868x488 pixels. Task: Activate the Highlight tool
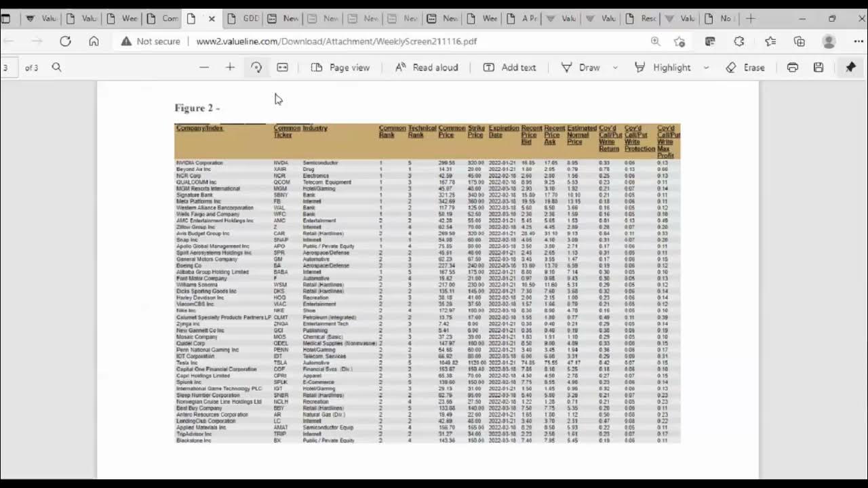point(663,67)
